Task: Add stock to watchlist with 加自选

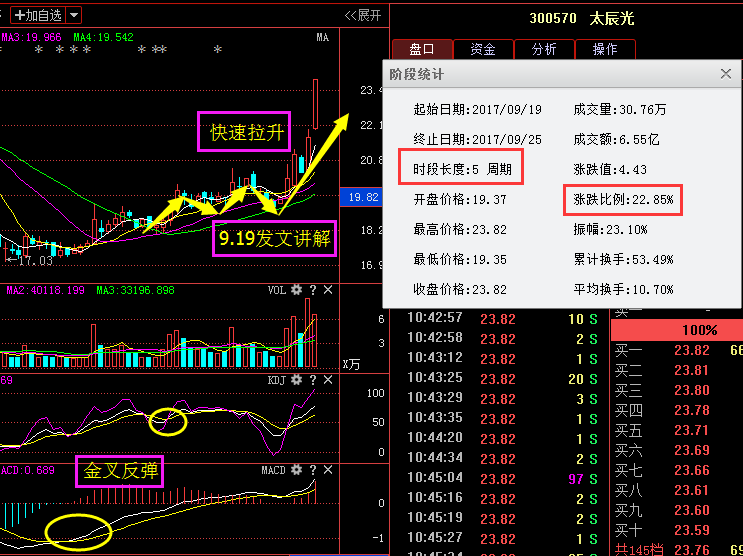Action: click(x=37, y=15)
